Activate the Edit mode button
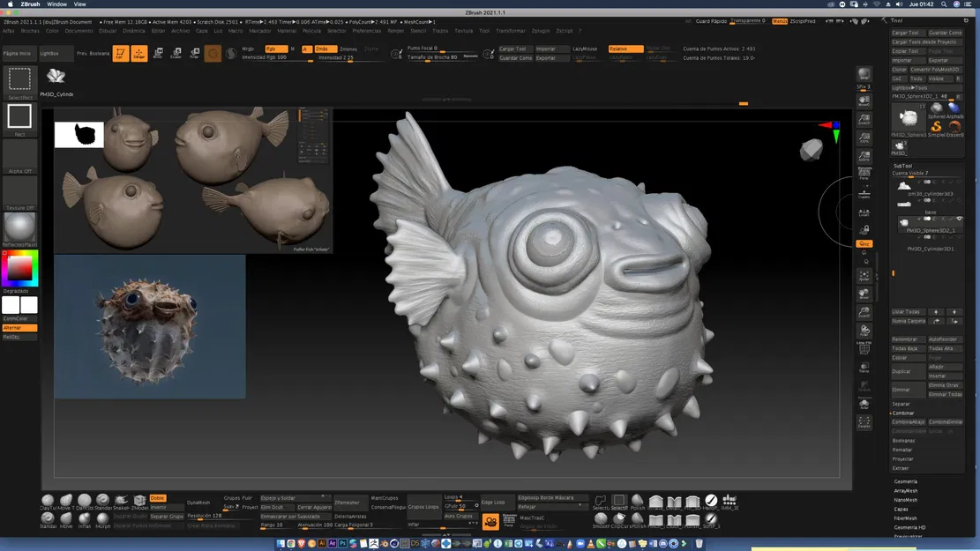Viewport: 980px width, 551px height. 121,54
